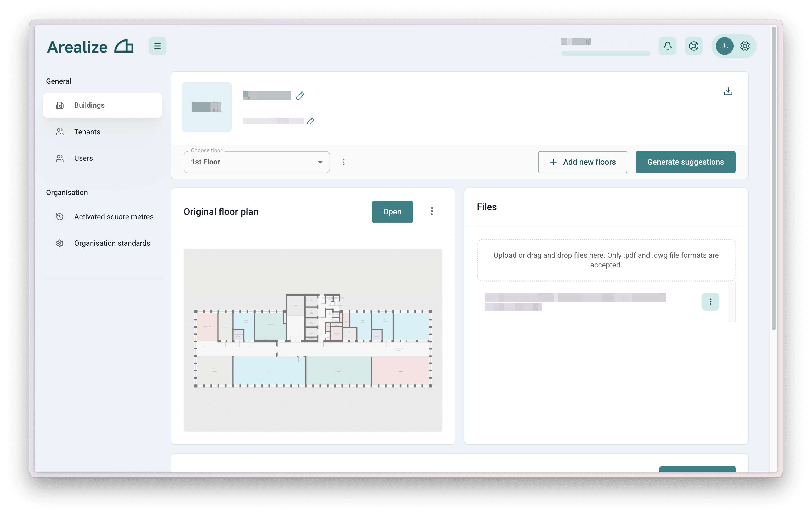Go to Users in the sidebar

(102, 158)
